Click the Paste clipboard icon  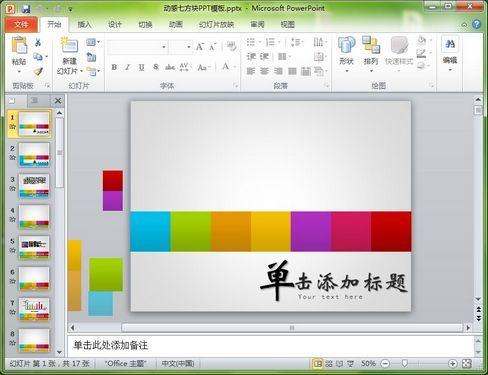[19, 45]
